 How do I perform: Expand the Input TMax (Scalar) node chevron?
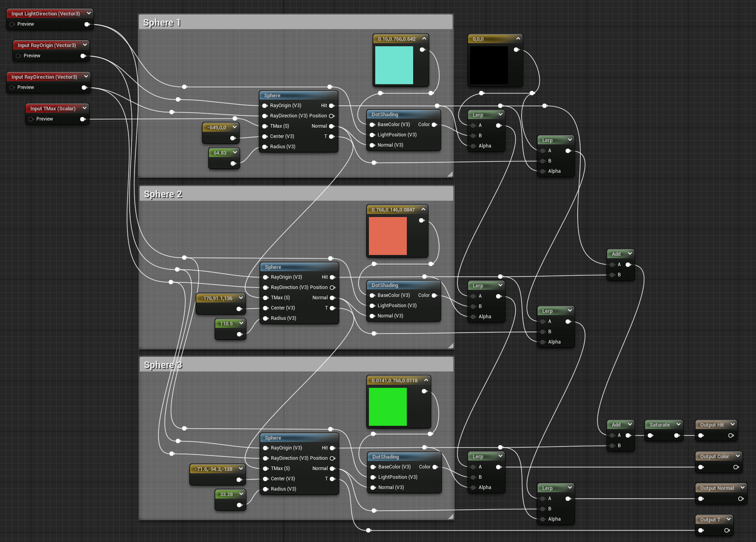click(84, 108)
